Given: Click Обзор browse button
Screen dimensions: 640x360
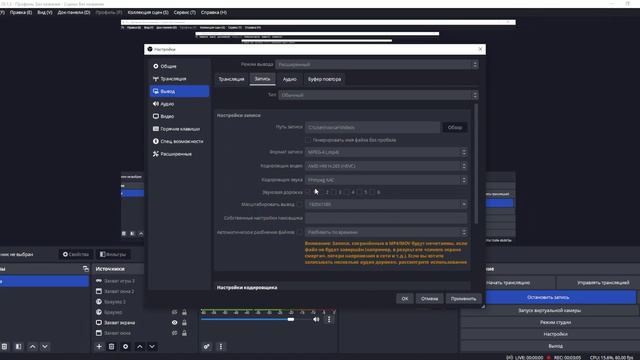Looking at the screenshot, I should tap(455, 127).
